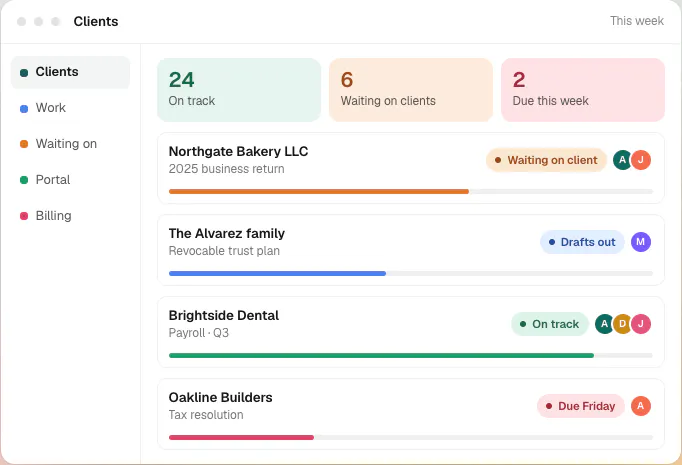Click avatar D on Brightside Dental row
The image size is (682, 465).
tap(622, 324)
